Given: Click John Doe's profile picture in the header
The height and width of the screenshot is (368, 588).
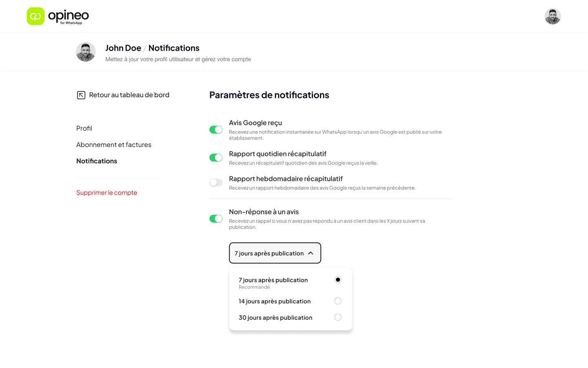Looking at the screenshot, I should (86, 51).
